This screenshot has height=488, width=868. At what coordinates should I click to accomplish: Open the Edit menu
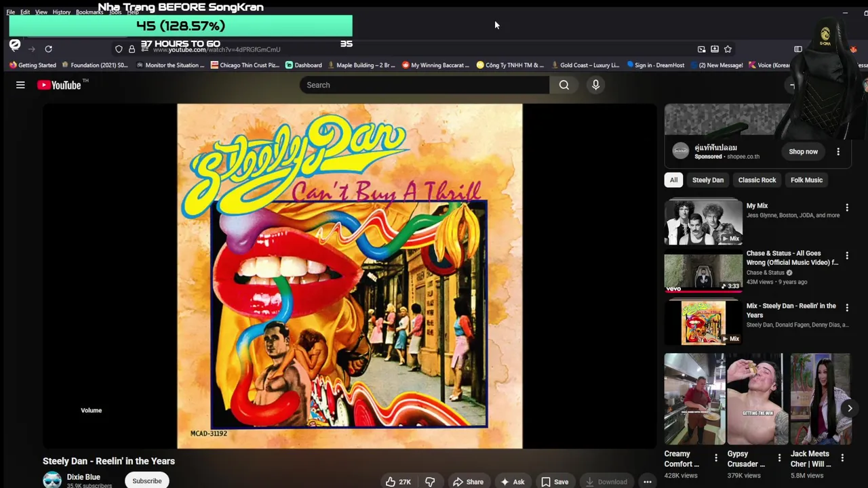coord(25,12)
